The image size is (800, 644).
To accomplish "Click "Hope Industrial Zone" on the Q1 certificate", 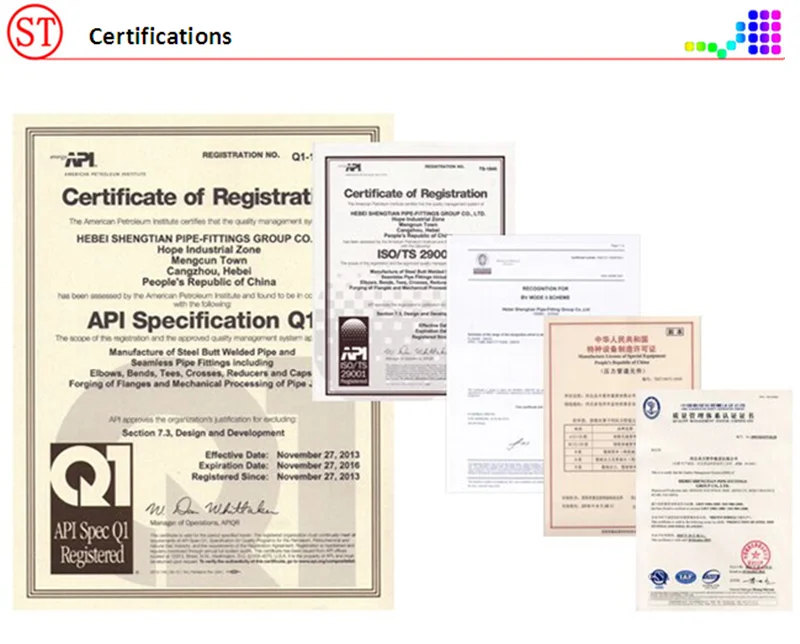I will pos(209,250).
